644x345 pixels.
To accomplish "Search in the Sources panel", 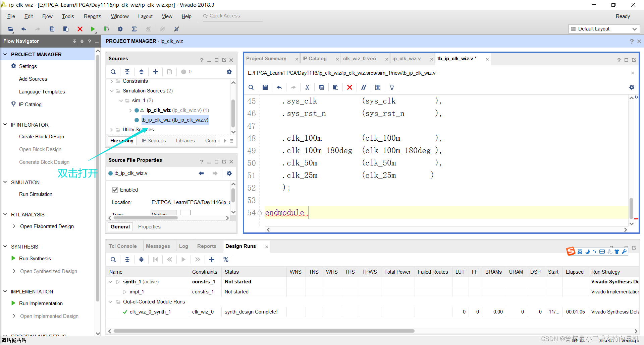I will 113,72.
